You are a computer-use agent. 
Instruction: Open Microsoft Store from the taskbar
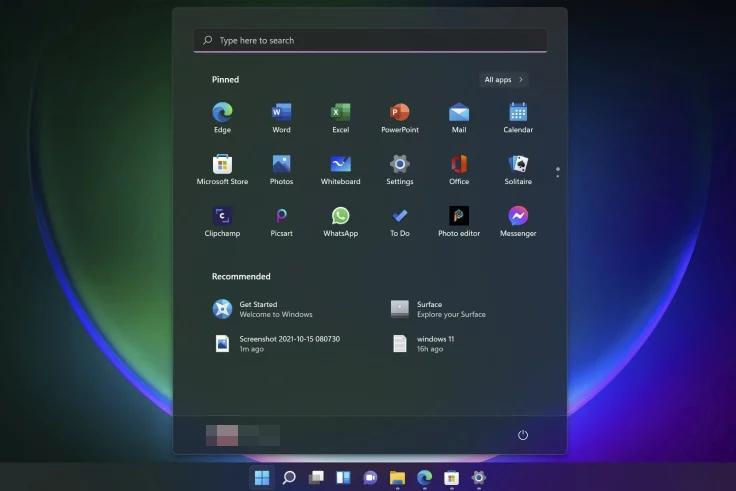pyautogui.click(x=452, y=478)
